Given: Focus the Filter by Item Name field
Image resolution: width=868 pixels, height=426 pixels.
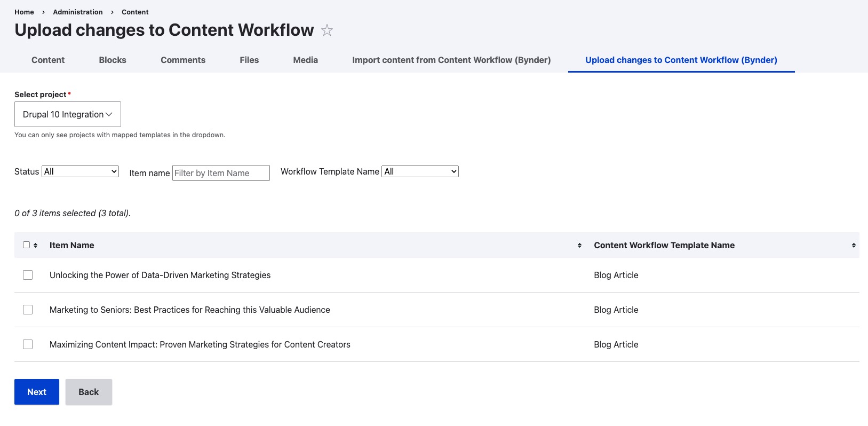Looking at the screenshot, I should click(221, 173).
